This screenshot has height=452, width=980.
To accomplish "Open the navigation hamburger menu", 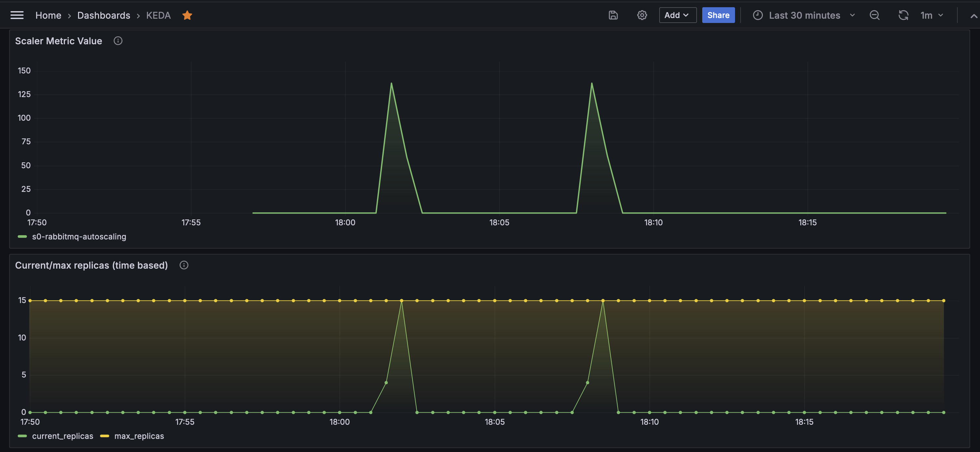I will (16, 15).
